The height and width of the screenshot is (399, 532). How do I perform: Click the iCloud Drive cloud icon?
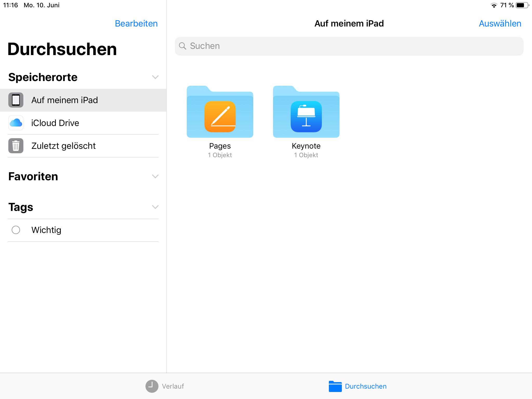(x=16, y=123)
